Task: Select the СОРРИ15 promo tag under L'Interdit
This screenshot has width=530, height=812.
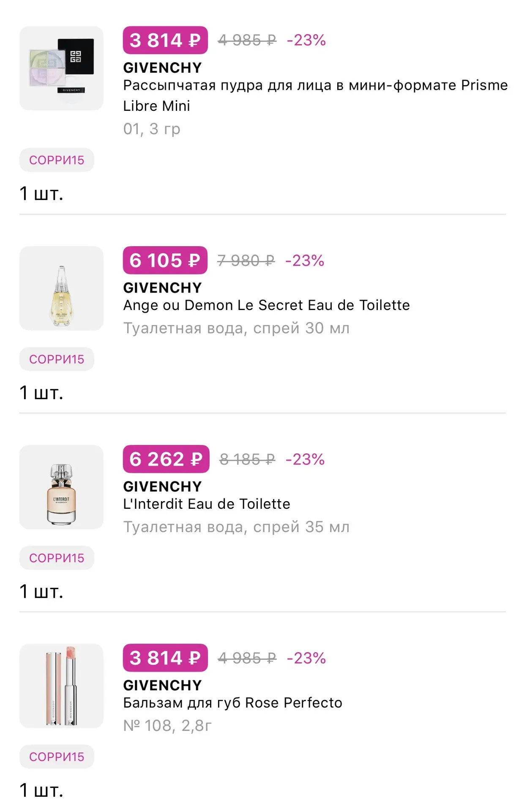Action: click(x=57, y=558)
